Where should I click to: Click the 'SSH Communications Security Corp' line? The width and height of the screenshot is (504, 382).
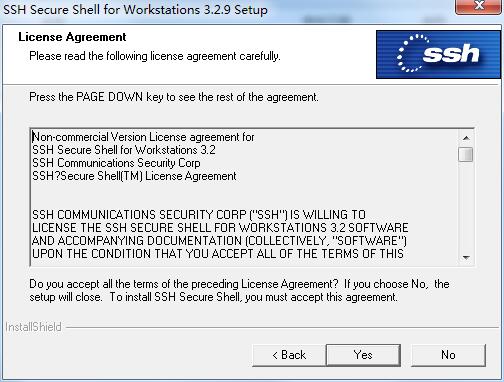point(116,163)
